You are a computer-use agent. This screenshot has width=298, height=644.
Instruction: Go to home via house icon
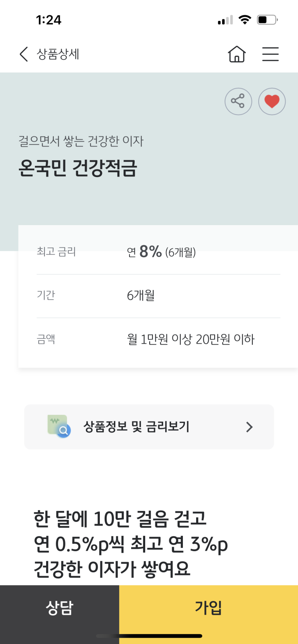click(x=237, y=54)
